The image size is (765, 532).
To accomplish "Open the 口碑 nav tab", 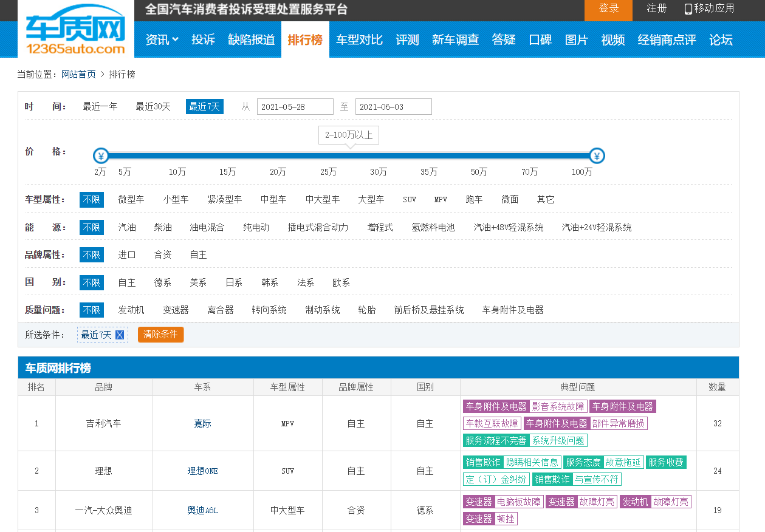I will click(540, 39).
